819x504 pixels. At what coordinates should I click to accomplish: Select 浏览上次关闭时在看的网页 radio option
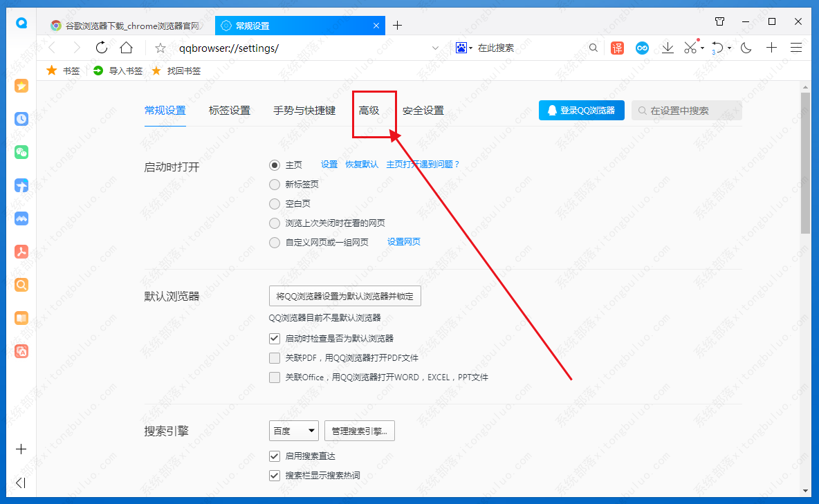tap(275, 223)
